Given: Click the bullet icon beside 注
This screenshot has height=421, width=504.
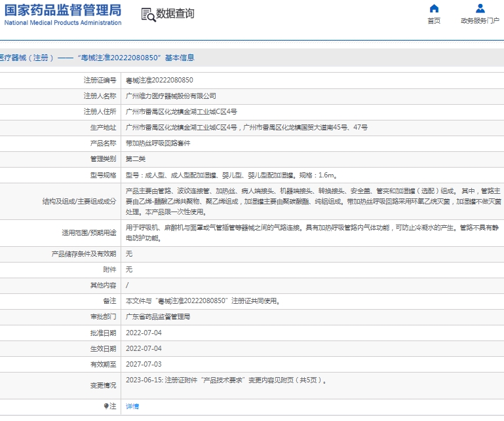Looking at the screenshot, I should (106, 406).
